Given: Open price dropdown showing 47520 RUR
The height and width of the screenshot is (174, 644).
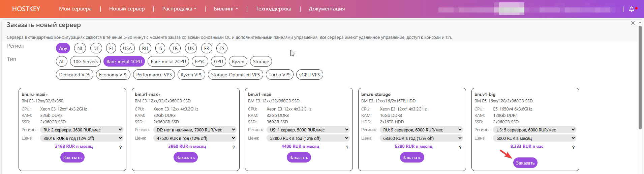Looking at the screenshot, I should 195,138.
